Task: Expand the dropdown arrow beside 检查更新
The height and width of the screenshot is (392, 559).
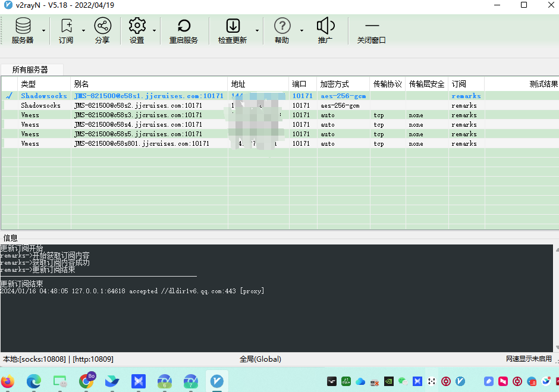Action: pos(257,31)
